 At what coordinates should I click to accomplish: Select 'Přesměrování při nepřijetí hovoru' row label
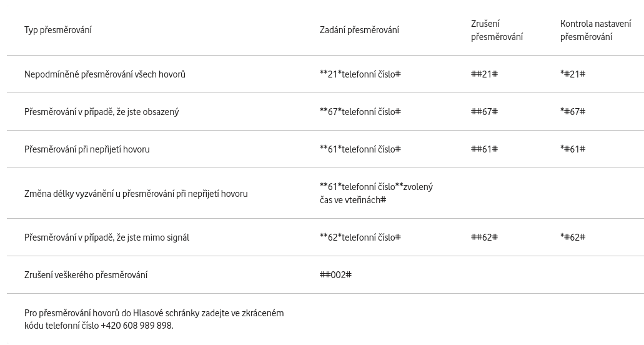click(87, 149)
